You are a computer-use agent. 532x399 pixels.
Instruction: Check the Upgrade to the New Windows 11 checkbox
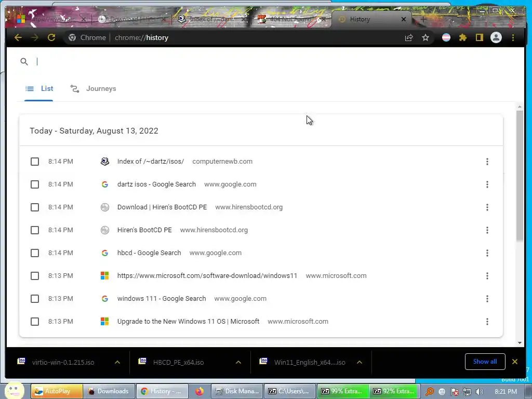tap(35, 321)
